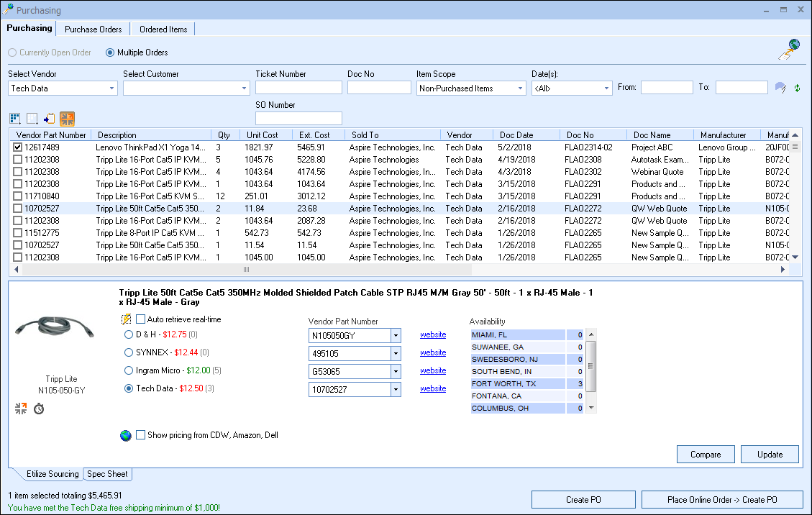Click the FLAQ2314-02 doc number cell
The image size is (812, 515).
pyautogui.click(x=588, y=147)
